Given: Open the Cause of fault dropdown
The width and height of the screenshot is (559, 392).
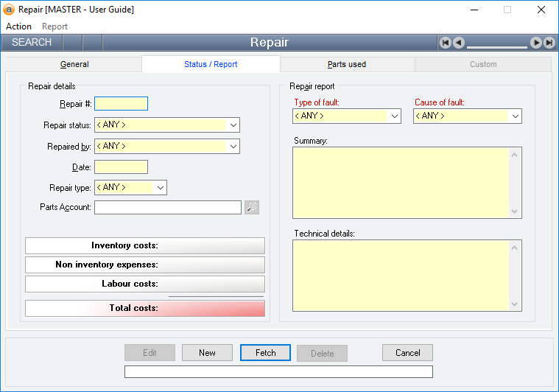Looking at the screenshot, I should point(515,116).
